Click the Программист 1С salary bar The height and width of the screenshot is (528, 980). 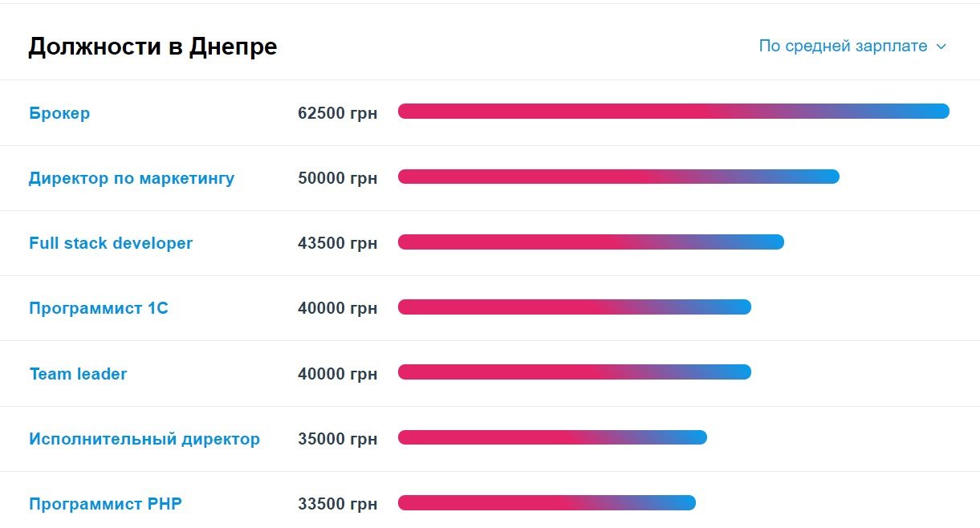(574, 307)
